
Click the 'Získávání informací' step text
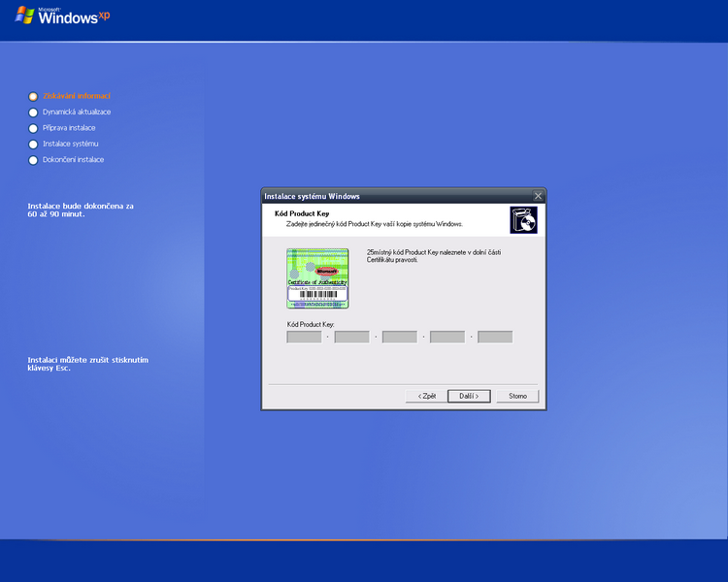pos(77,96)
